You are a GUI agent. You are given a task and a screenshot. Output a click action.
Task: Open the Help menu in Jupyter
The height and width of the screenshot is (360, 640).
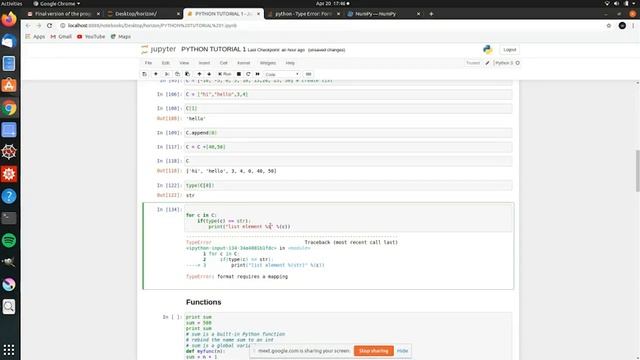click(x=290, y=63)
